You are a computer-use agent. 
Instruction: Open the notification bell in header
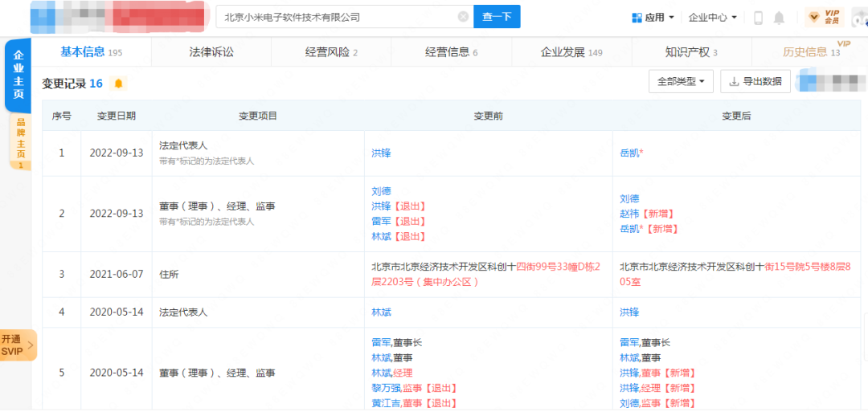tap(779, 18)
